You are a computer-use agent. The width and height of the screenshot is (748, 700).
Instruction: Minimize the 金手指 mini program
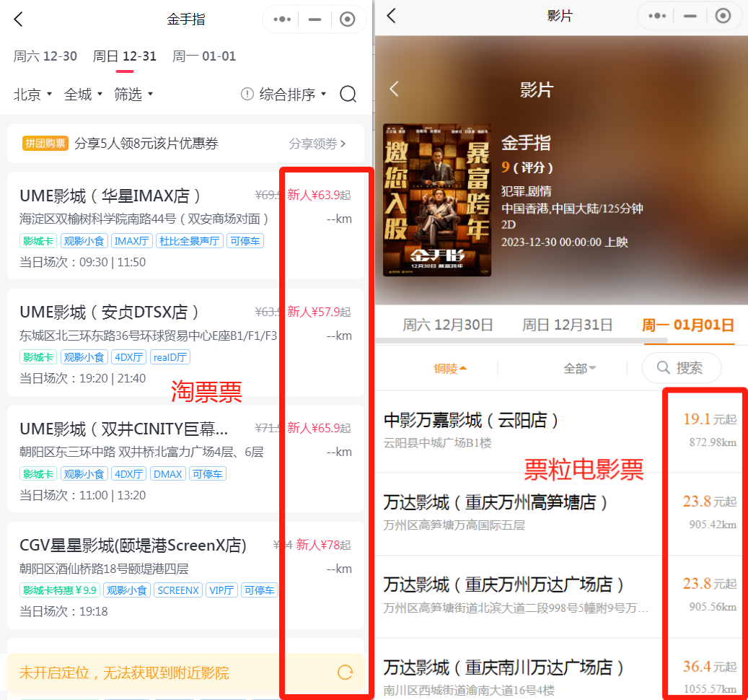(314, 19)
